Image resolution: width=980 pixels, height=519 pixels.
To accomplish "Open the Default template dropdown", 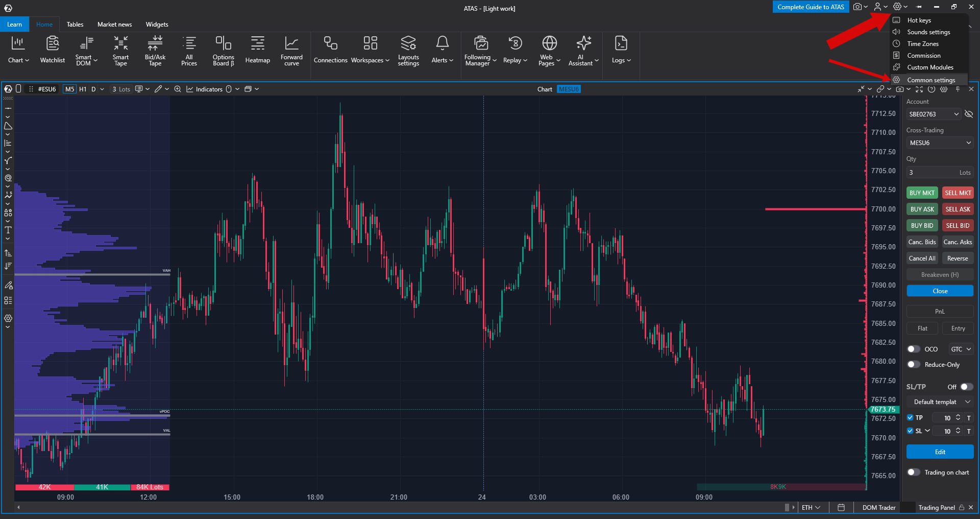I will 940,402.
